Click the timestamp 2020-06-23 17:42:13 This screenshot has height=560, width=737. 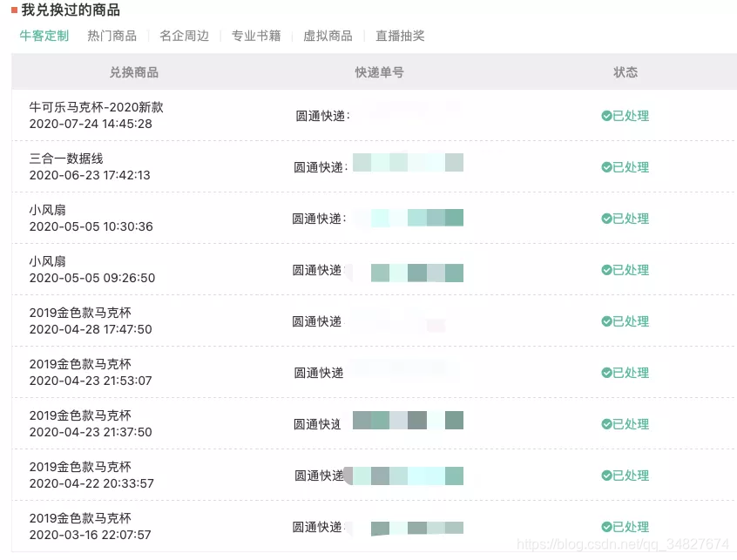coord(90,175)
